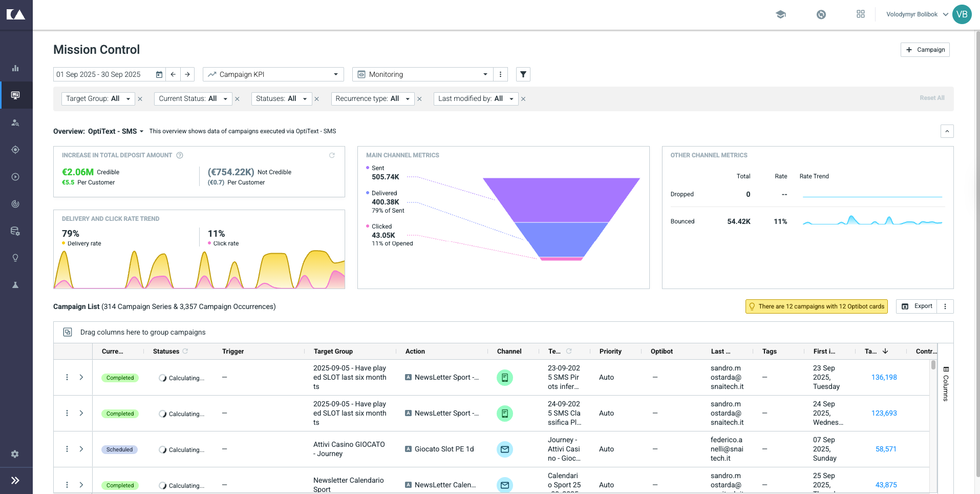Collapse the overview section chevron
The width and height of the screenshot is (980, 494).
pyautogui.click(x=947, y=131)
